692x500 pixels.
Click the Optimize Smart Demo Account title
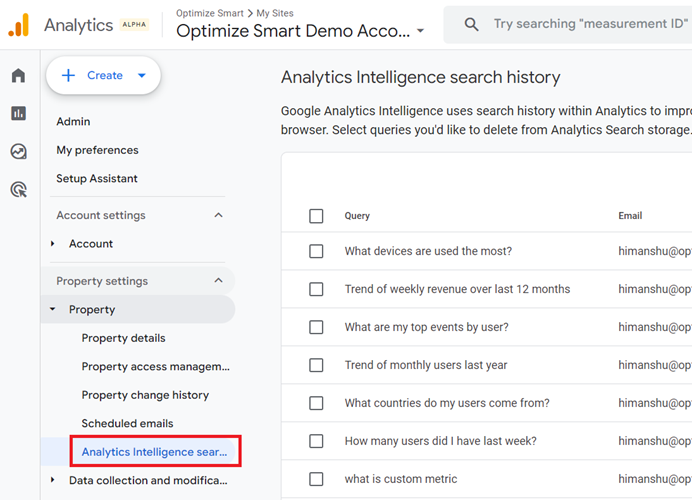(x=293, y=31)
